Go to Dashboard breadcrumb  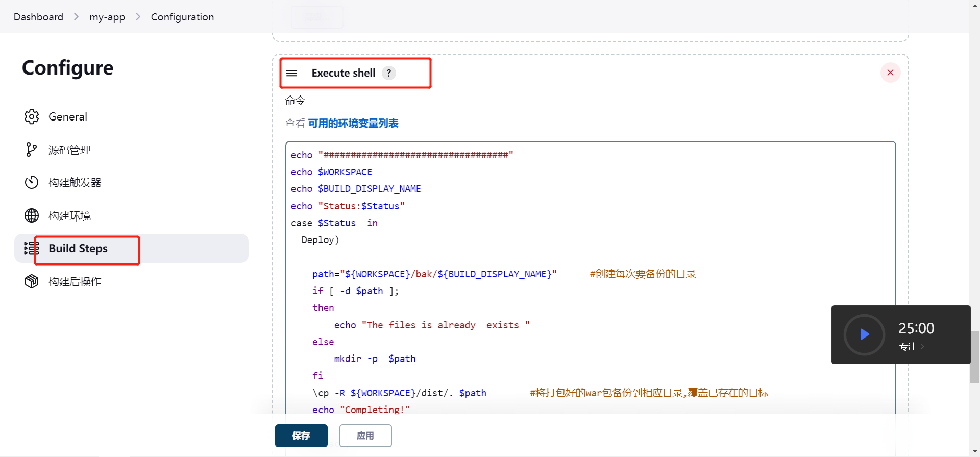(38, 17)
